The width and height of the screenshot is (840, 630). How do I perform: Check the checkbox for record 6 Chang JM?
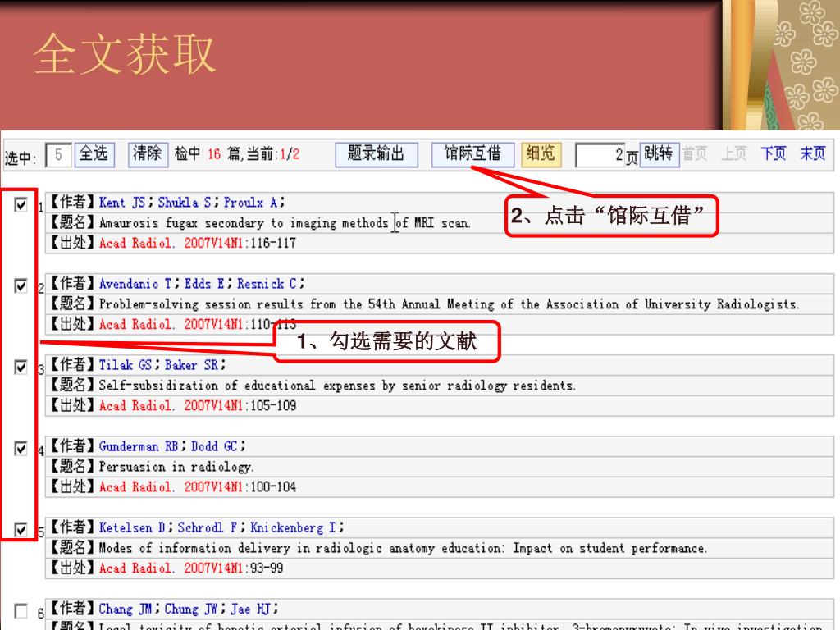click(x=21, y=610)
